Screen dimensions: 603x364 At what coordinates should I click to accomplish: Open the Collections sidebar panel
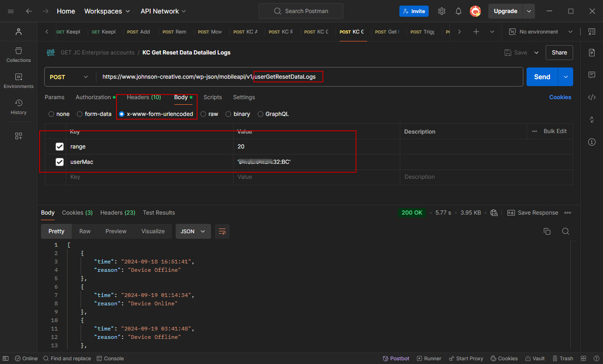click(19, 54)
